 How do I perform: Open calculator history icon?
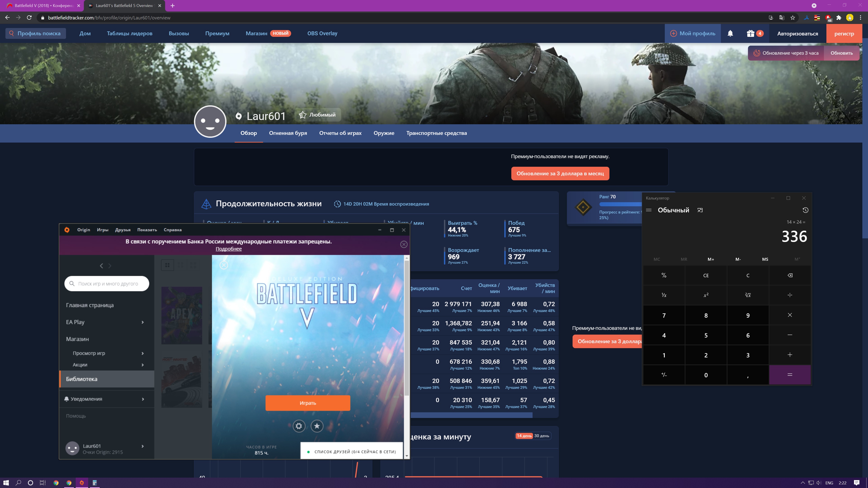805,210
